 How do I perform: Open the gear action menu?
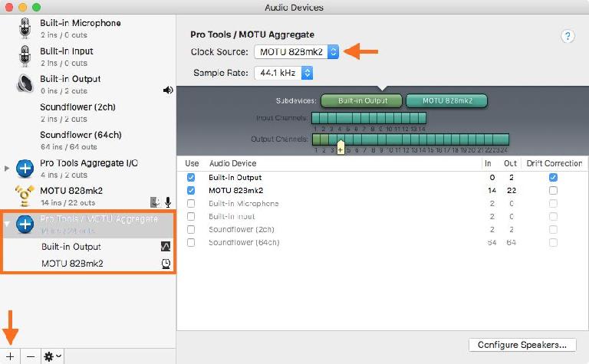(x=53, y=356)
